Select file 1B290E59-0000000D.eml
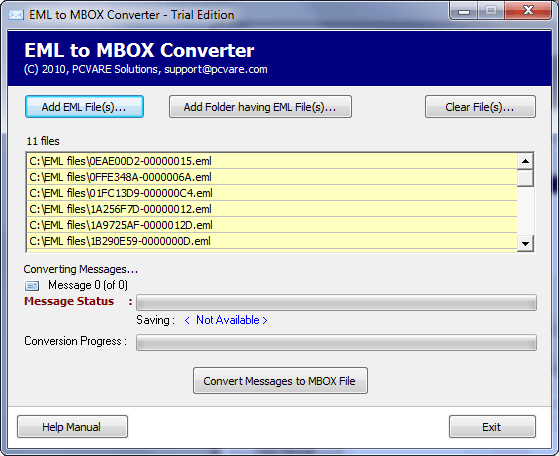This screenshot has height=456, width=559. (x=272, y=241)
